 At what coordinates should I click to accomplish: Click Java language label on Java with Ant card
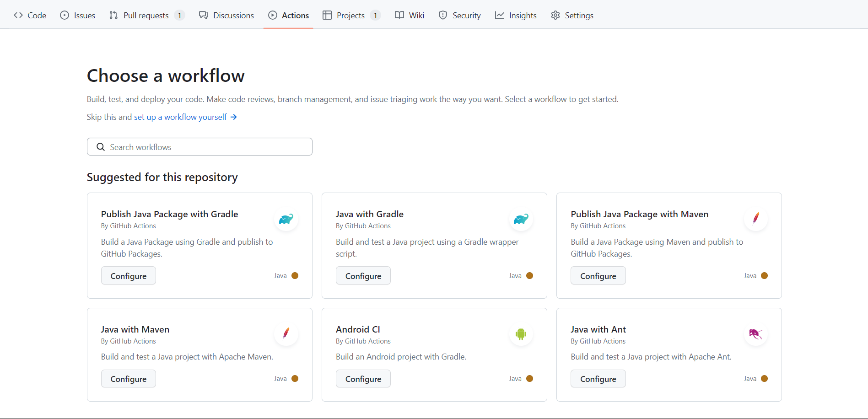750,379
